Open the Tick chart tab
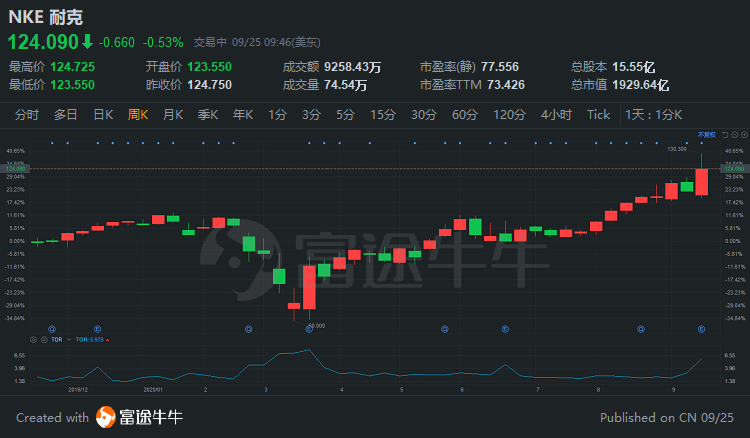Image resolution: width=750 pixels, height=438 pixels. [x=598, y=115]
